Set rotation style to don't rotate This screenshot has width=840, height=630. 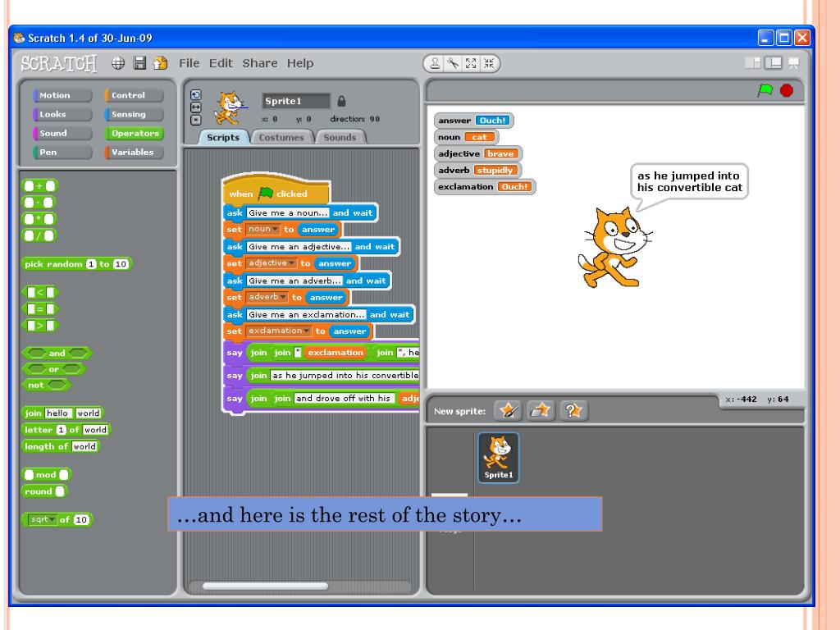195,120
